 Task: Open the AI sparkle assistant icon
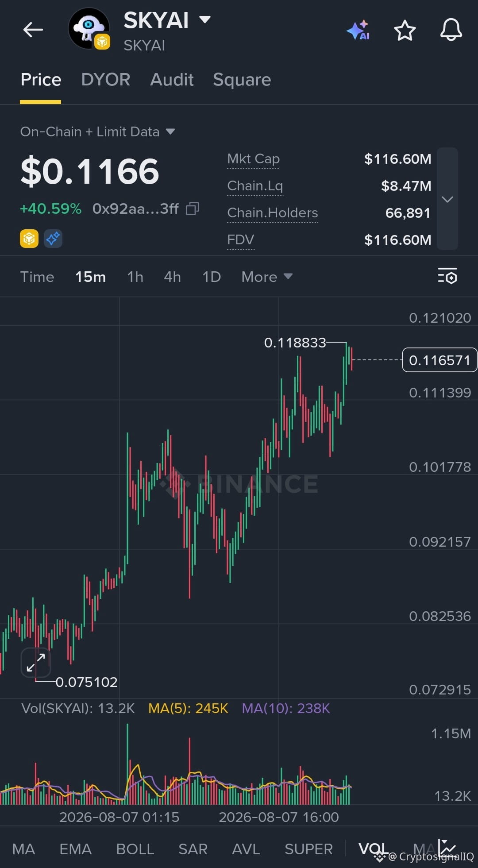click(x=358, y=30)
